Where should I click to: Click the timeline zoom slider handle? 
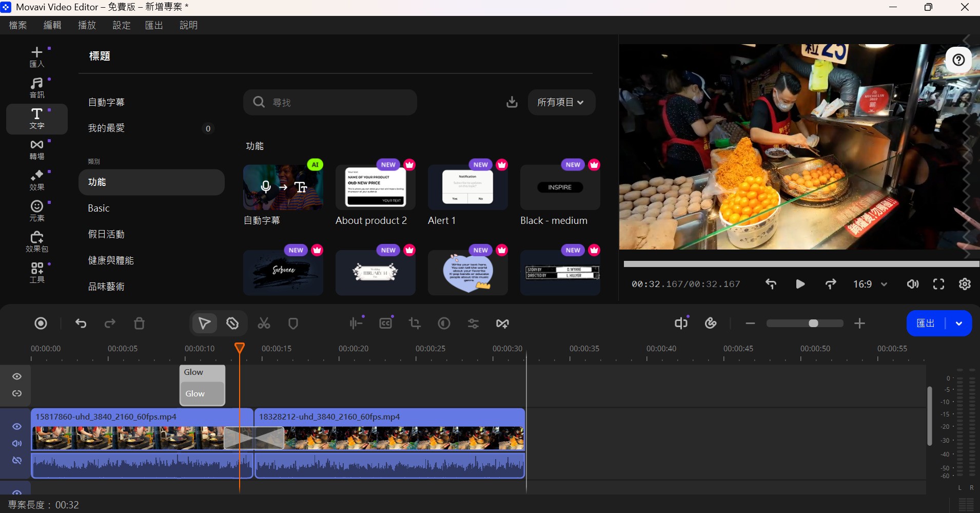pos(813,323)
